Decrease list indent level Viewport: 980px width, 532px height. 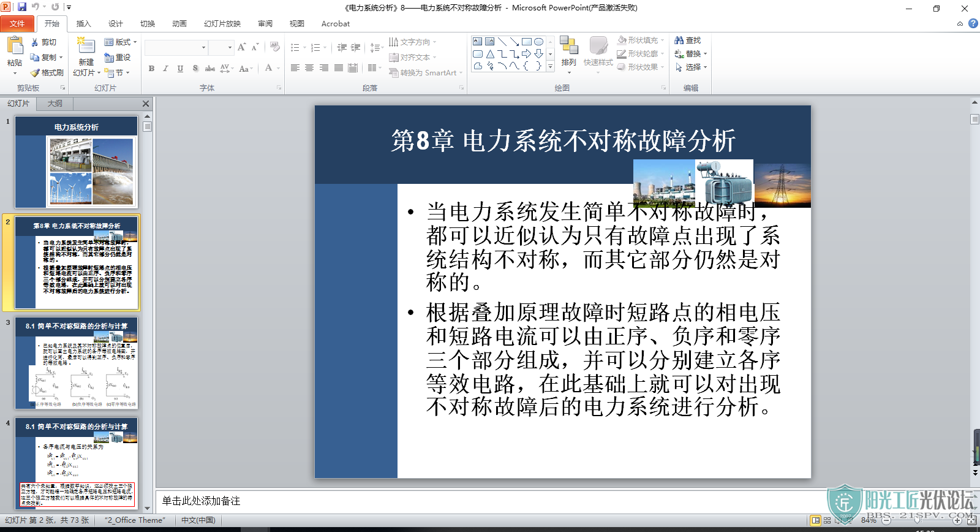tap(342, 47)
